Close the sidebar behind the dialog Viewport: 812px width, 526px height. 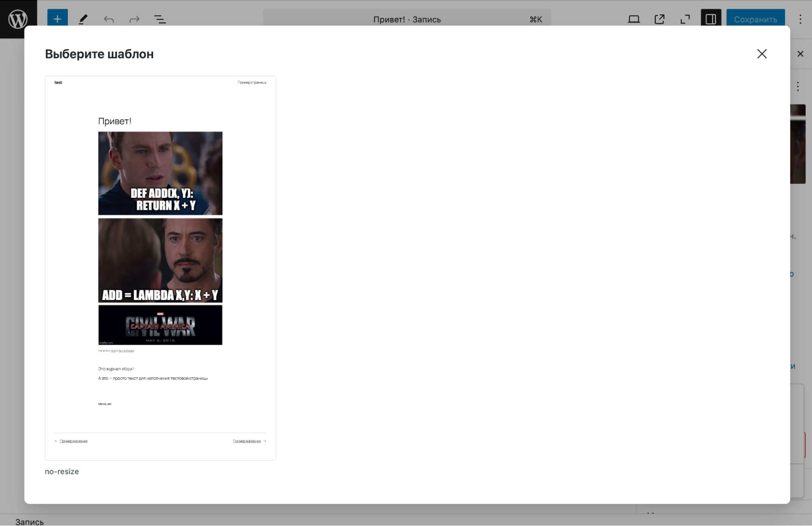pyautogui.click(x=800, y=54)
